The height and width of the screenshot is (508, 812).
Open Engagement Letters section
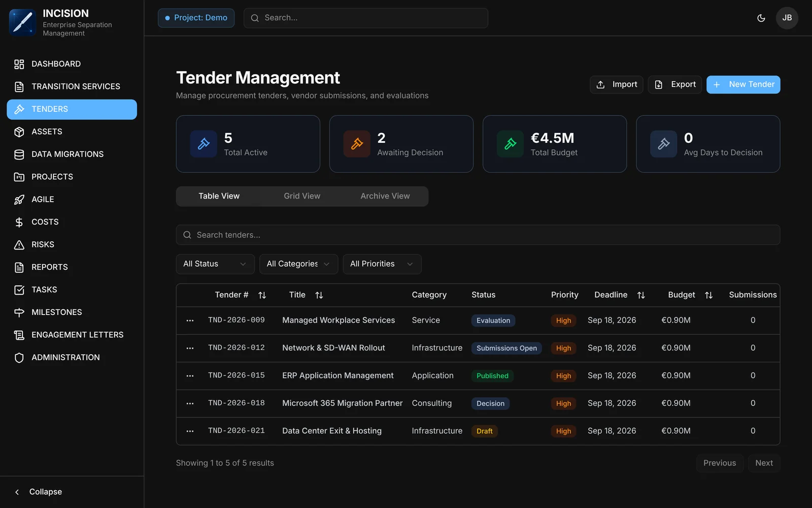click(72, 335)
